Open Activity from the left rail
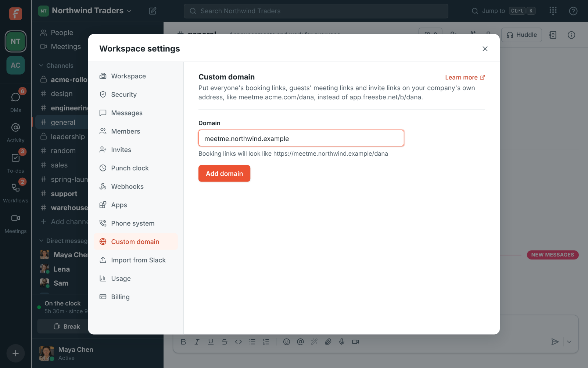This screenshot has width=588, height=368. point(15,132)
